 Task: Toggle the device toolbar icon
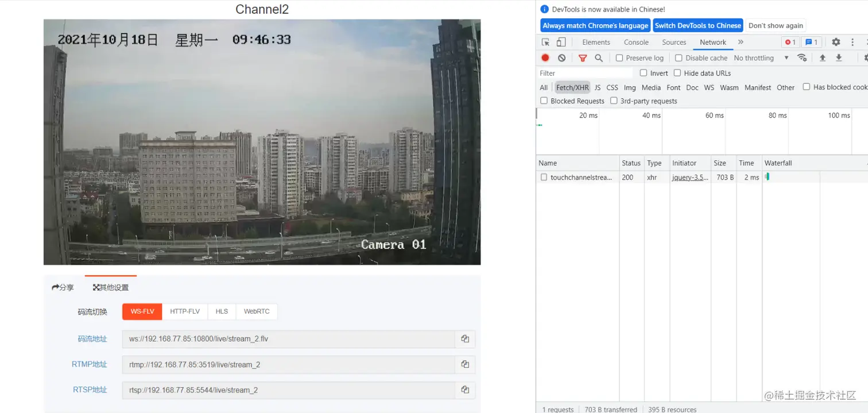[561, 42]
